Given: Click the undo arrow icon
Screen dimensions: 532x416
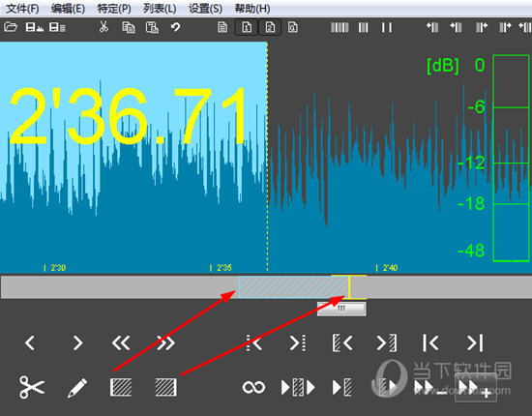Looking at the screenshot, I should tap(175, 27).
